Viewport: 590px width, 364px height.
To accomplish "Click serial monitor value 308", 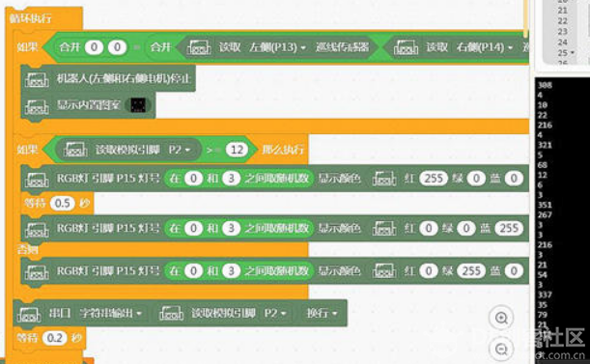I will (545, 85).
